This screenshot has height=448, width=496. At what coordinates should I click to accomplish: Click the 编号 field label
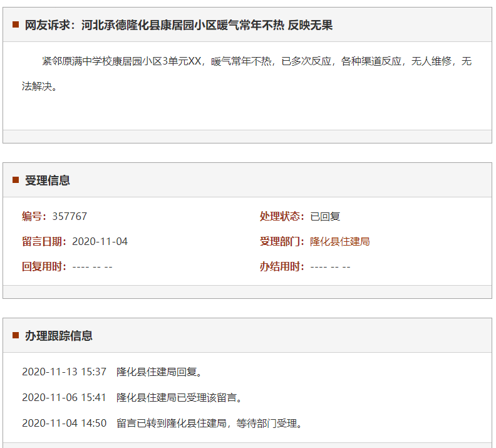[34, 216]
